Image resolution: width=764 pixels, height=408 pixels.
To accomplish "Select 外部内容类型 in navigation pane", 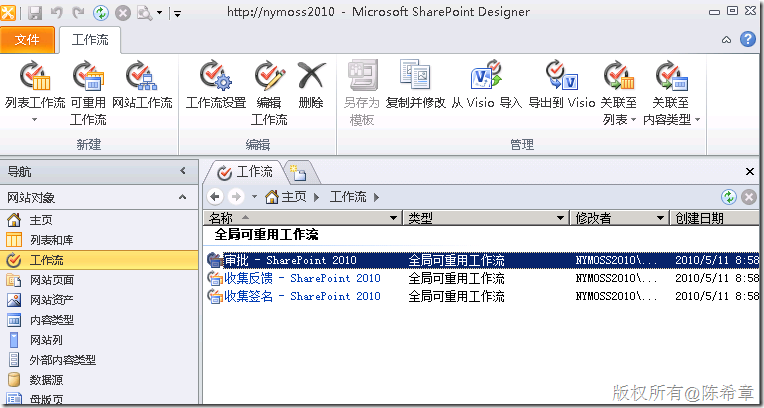I will pos(99,360).
